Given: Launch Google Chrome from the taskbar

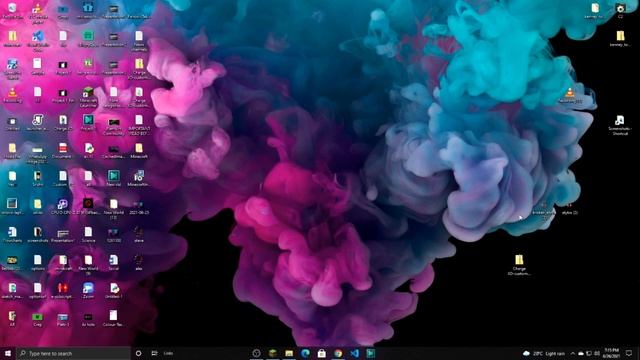Looking at the screenshot, I should coord(338,353).
